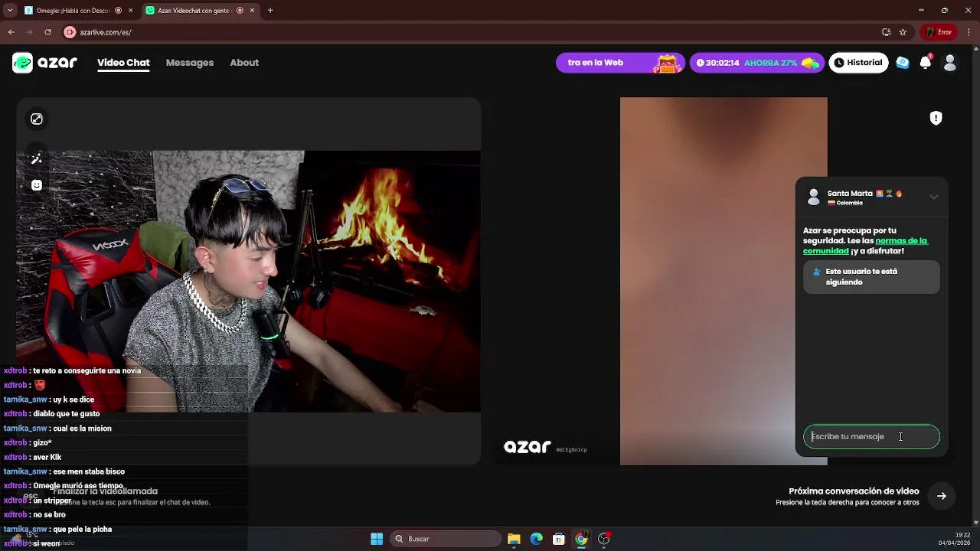Click the camera site-permission icon in address bar

(x=70, y=32)
